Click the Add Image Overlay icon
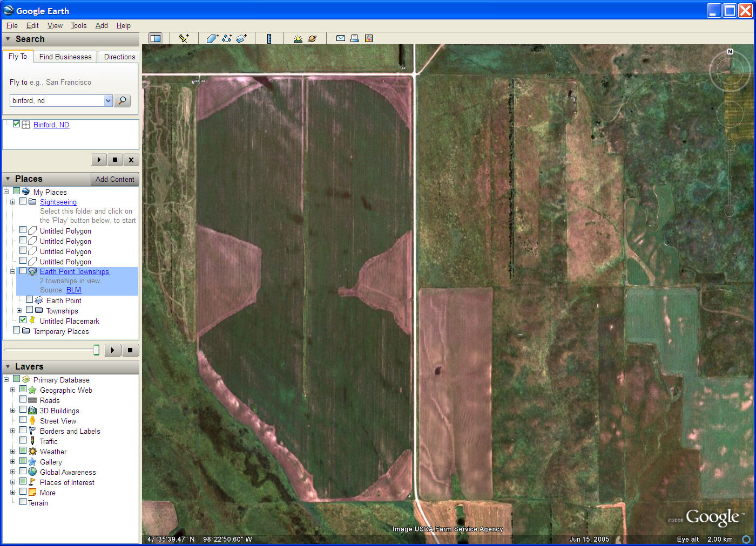This screenshot has height=546, width=756. pyautogui.click(x=241, y=38)
